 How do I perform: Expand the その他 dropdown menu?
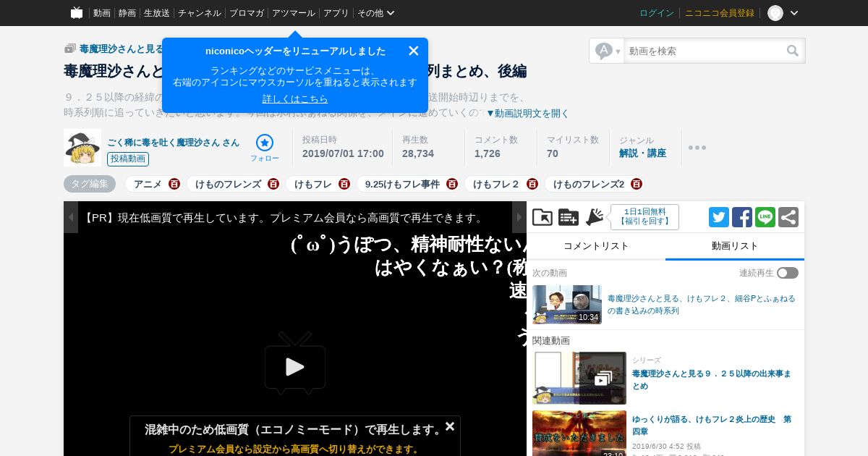[x=376, y=13]
